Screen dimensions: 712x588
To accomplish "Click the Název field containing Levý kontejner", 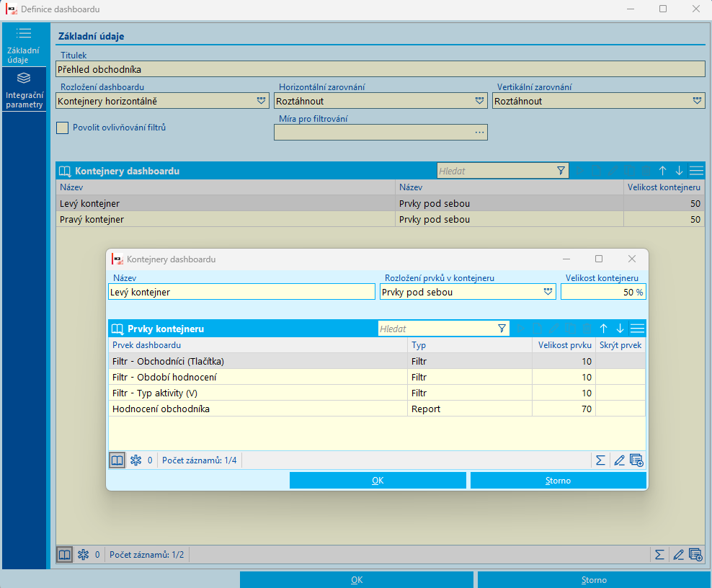I will pos(241,292).
